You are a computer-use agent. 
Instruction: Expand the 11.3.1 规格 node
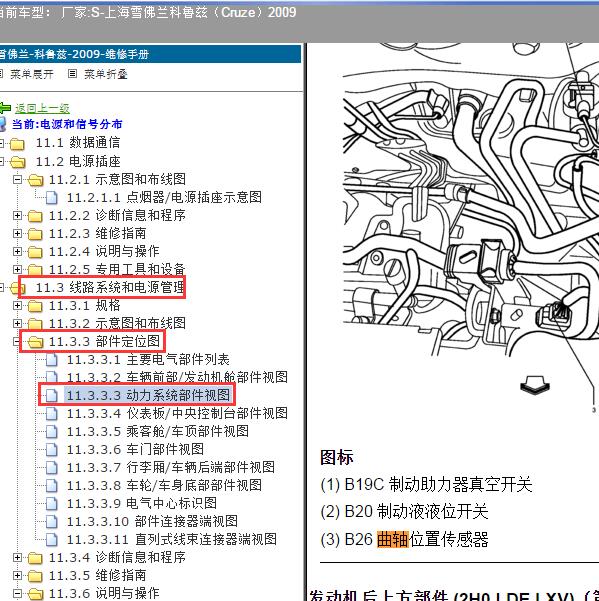(17, 305)
